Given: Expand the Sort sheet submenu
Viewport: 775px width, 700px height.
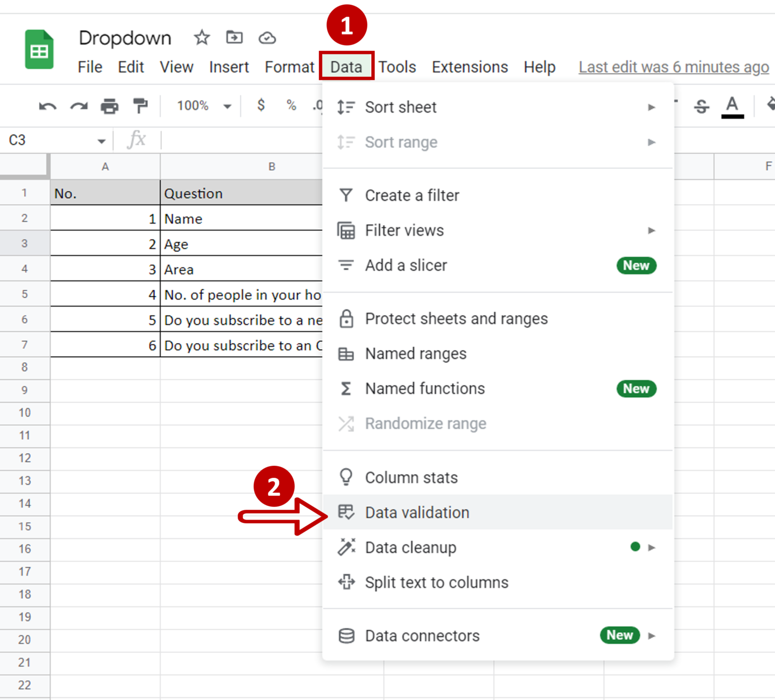Looking at the screenshot, I should [x=652, y=107].
